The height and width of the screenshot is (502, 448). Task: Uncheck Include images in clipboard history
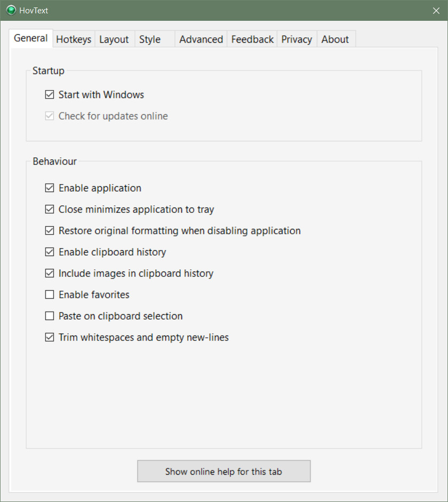pos(50,274)
